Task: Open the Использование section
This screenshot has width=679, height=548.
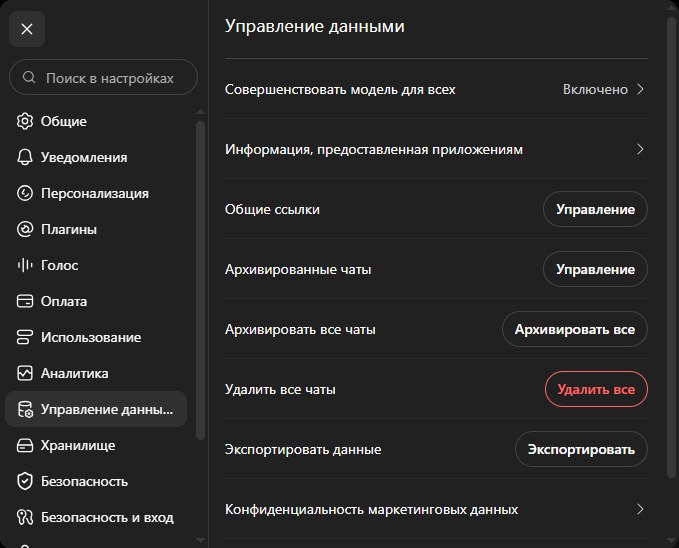Action: pos(96,337)
